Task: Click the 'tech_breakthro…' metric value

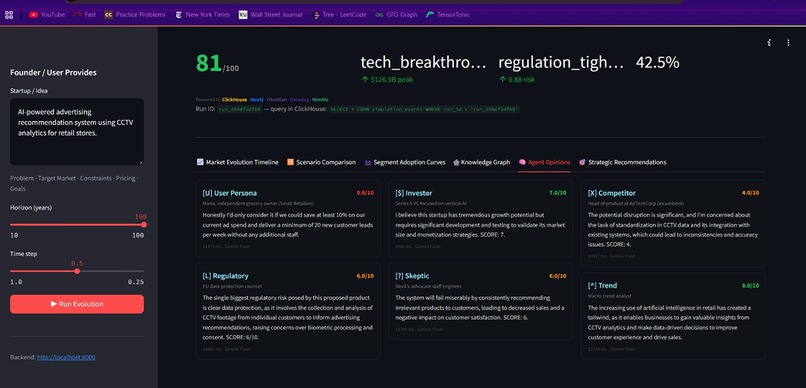Action: click(x=423, y=63)
